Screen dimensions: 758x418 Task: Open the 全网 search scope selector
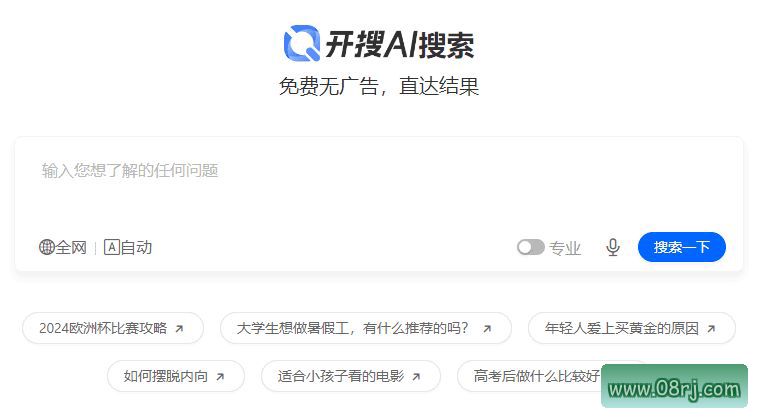(x=63, y=247)
